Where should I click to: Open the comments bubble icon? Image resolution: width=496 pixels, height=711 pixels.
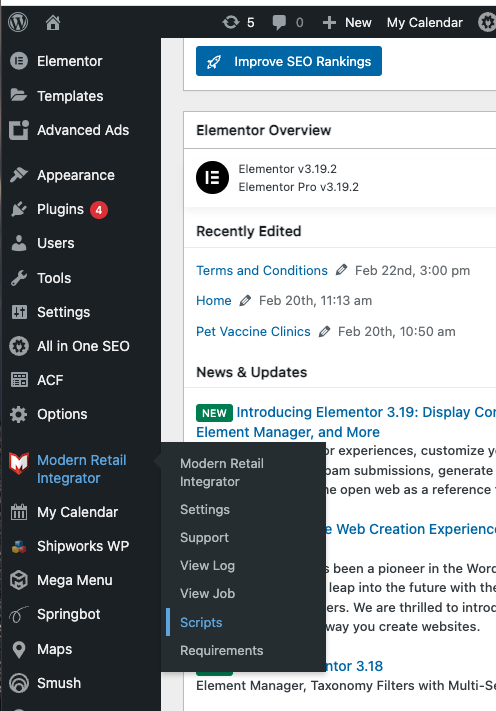[x=279, y=22]
